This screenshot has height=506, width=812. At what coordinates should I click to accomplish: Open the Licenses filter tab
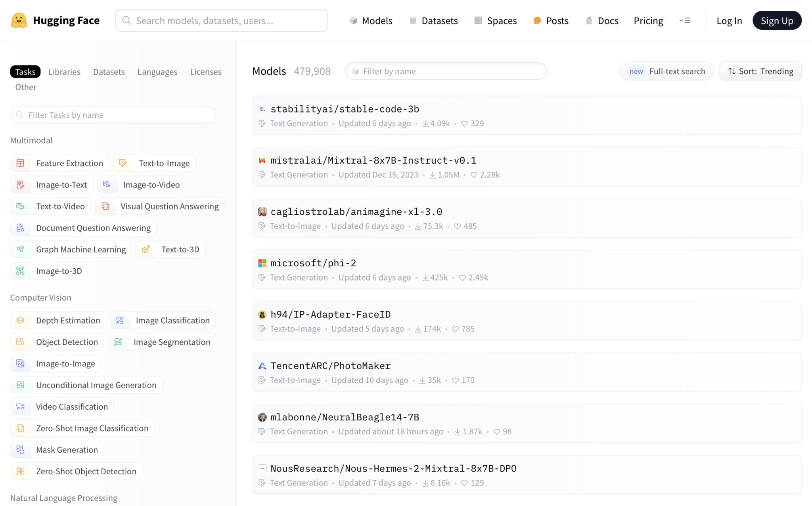pyautogui.click(x=205, y=72)
